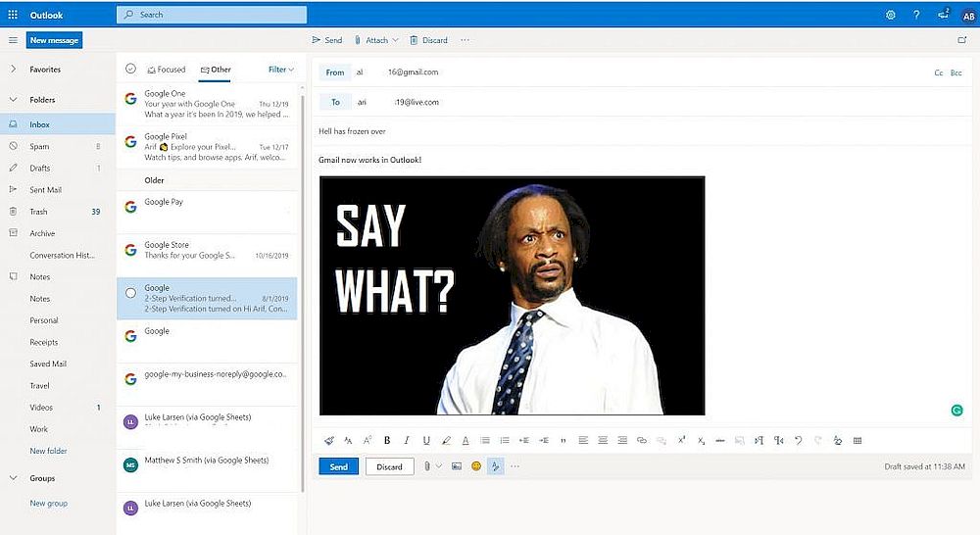
Task: Click the Grammarly icon in the message body
Action: coord(956,410)
